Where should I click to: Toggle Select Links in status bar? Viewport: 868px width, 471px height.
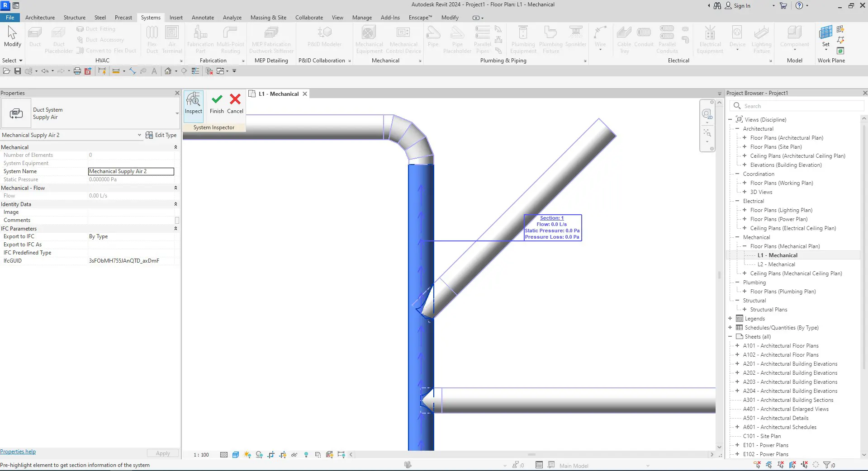pos(757,465)
